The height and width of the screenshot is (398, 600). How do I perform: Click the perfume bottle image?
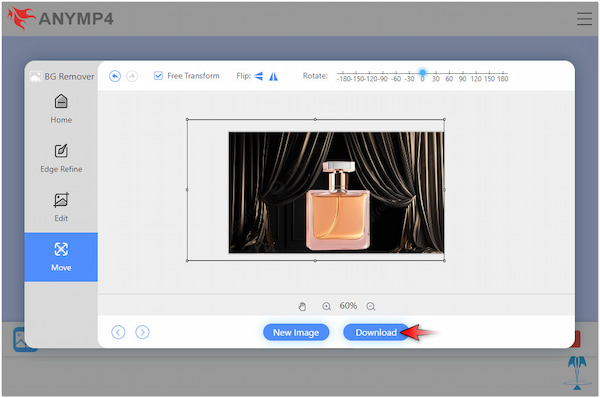[x=336, y=192]
